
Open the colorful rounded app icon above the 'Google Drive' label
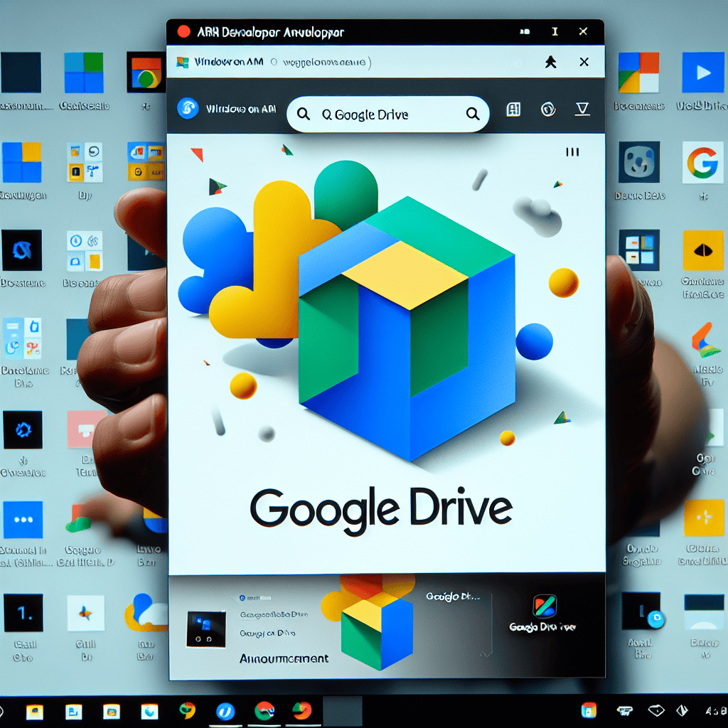pyautogui.click(x=545, y=606)
